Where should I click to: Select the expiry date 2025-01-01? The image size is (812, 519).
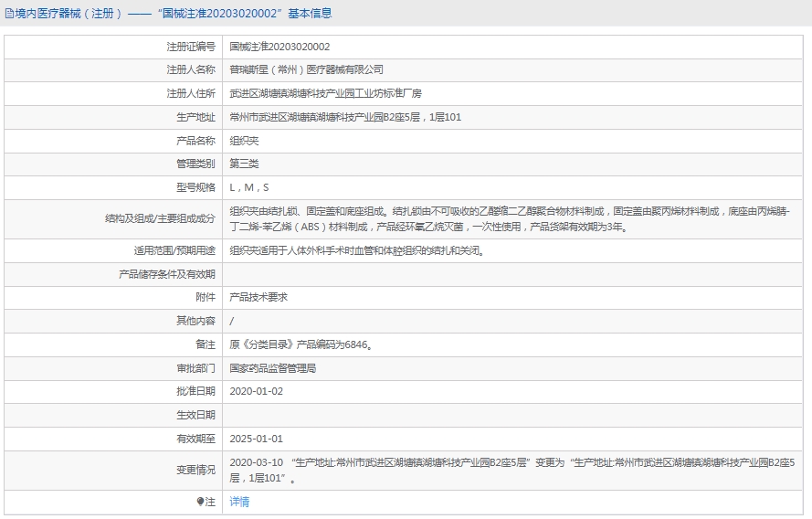click(257, 439)
